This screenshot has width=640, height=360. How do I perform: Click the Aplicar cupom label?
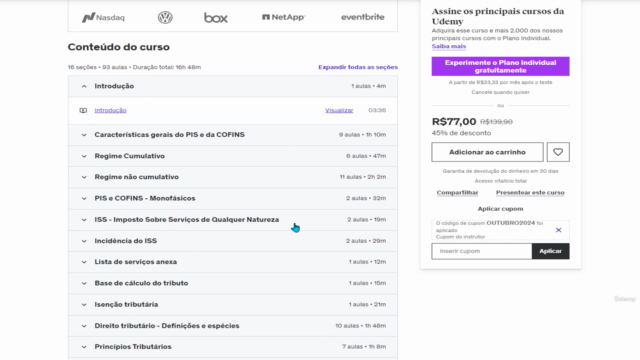pos(500,209)
